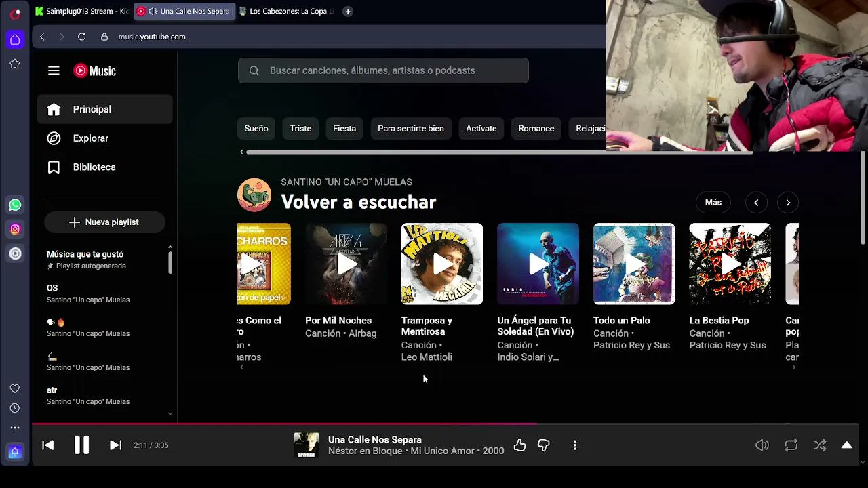Open the sidebar player icon below Instagram

click(x=15, y=253)
